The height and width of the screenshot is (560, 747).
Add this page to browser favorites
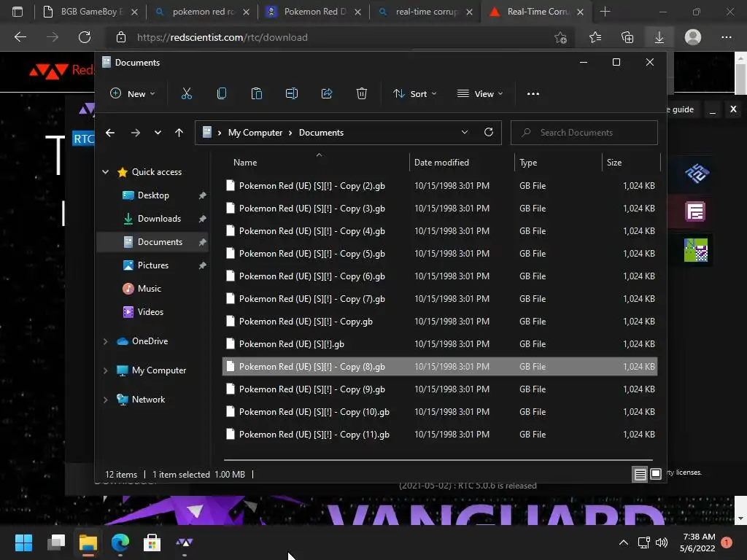click(561, 37)
